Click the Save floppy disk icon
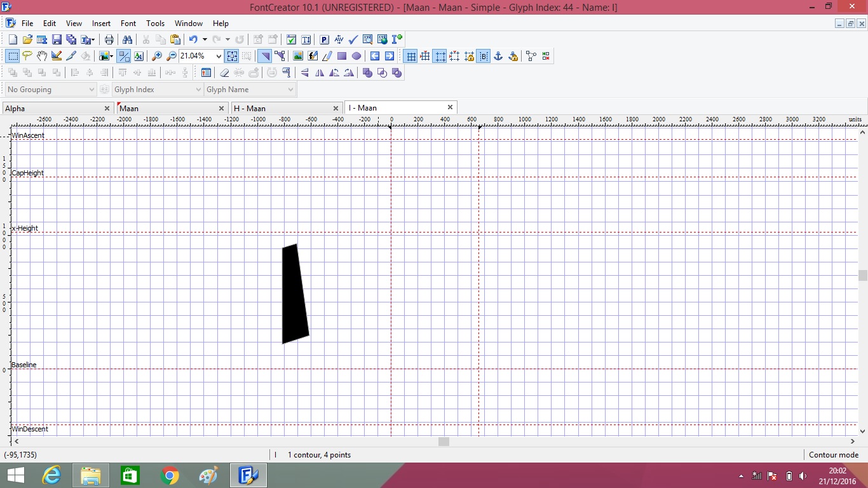The image size is (868, 488). click(57, 39)
